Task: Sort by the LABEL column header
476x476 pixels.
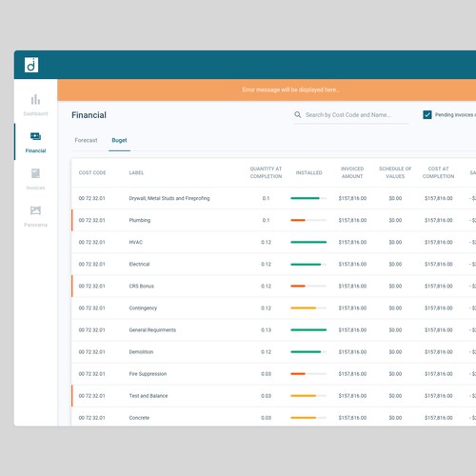Action: 136,172
